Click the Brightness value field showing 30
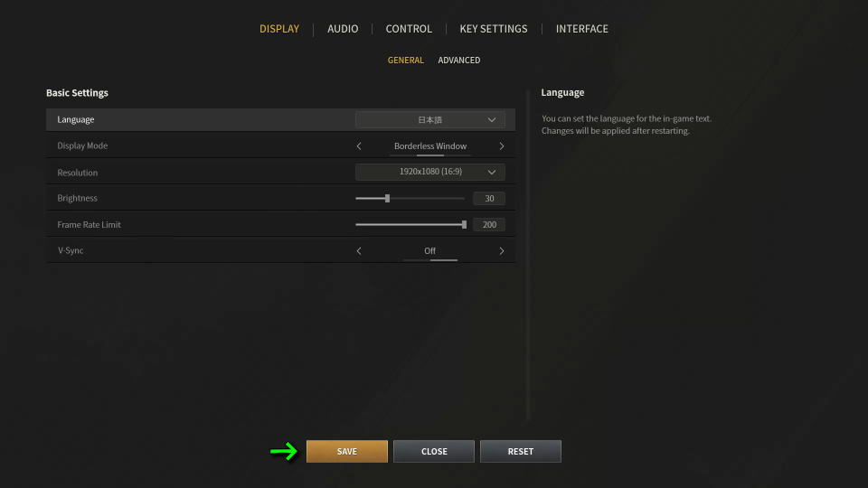This screenshot has height=488, width=868. pyautogui.click(x=489, y=198)
